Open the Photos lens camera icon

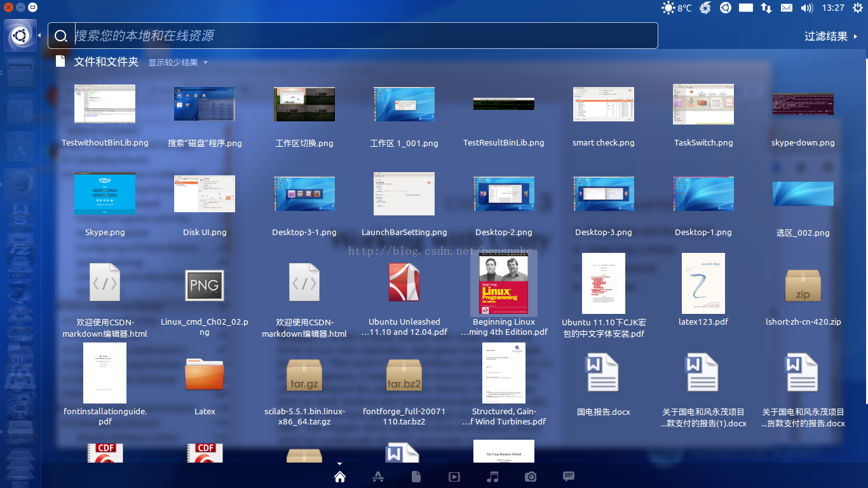point(531,477)
